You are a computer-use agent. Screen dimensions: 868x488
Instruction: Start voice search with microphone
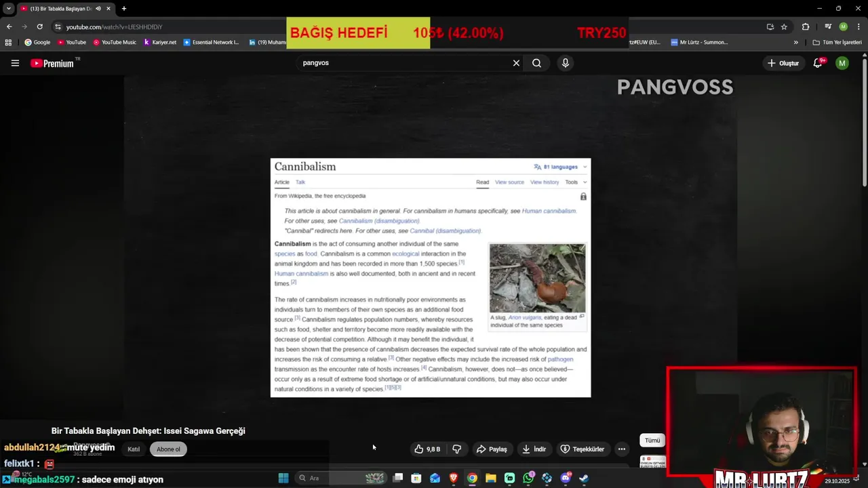point(565,63)
